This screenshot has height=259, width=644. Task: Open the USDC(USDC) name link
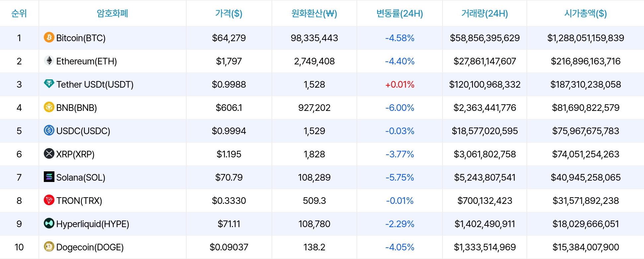click(83, 131)
